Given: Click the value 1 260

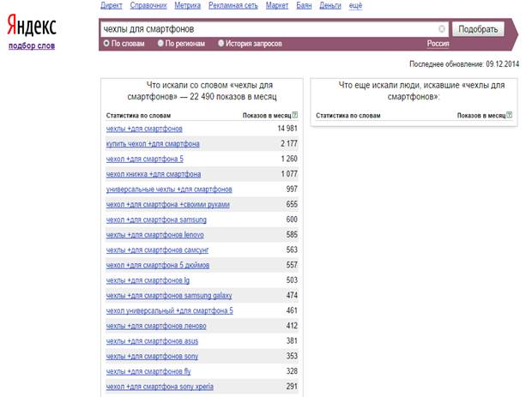Looking at the screenshot, I should coord(288,159).
